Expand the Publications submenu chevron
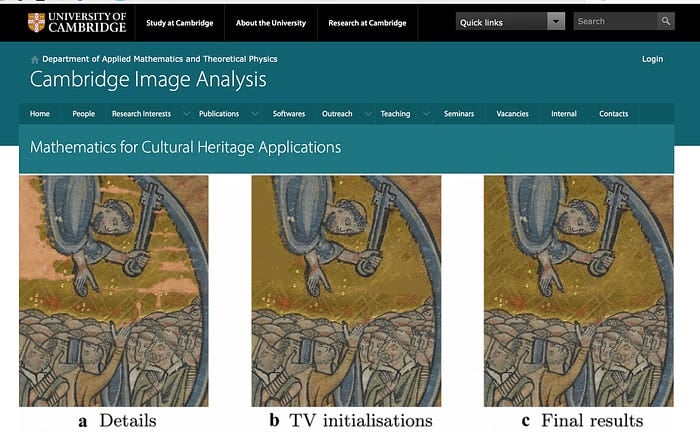The width and height of the screenshot is (700, 442). coord(255,114)
